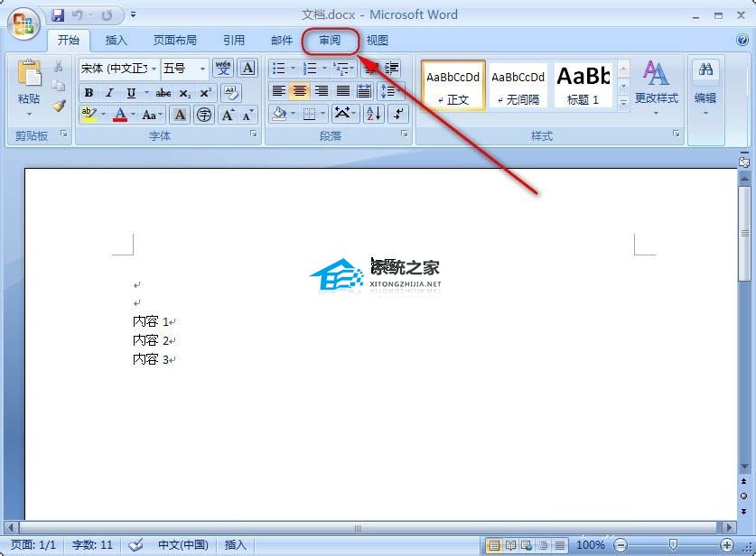Switch to web layout view
756x556 pixels.
pyautogui.click(x=527, y=545)
